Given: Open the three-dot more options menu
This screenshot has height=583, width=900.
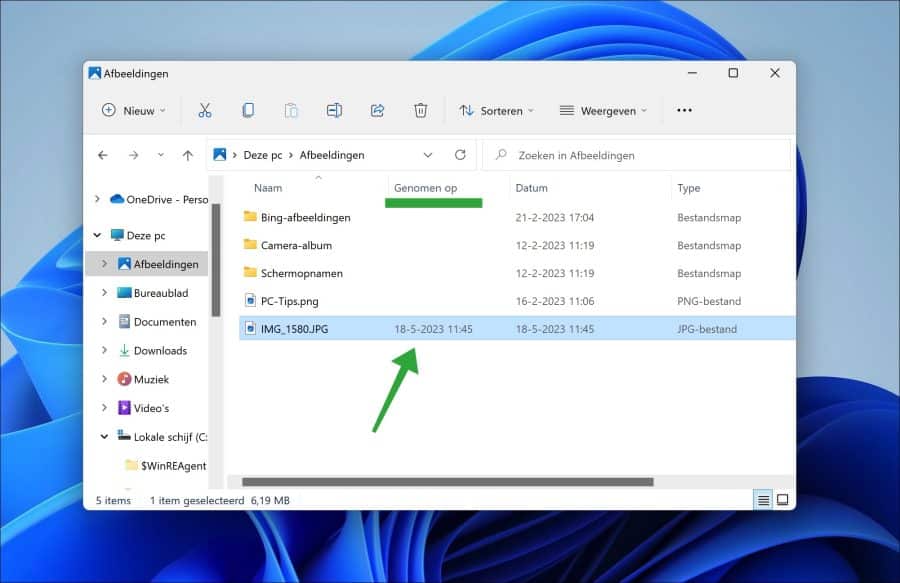Looking at the screenshot, I should point(684,110).
